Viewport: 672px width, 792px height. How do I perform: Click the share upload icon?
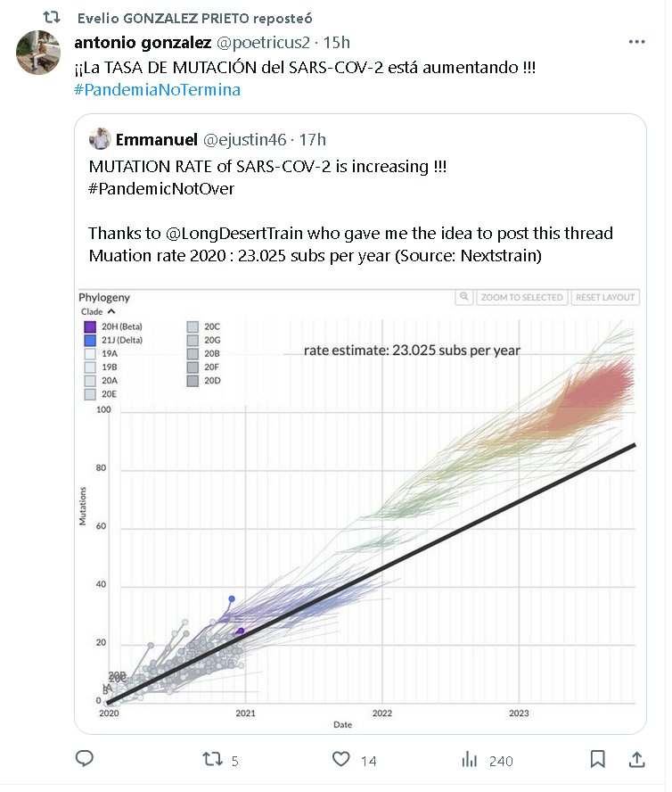coord(637,759)
